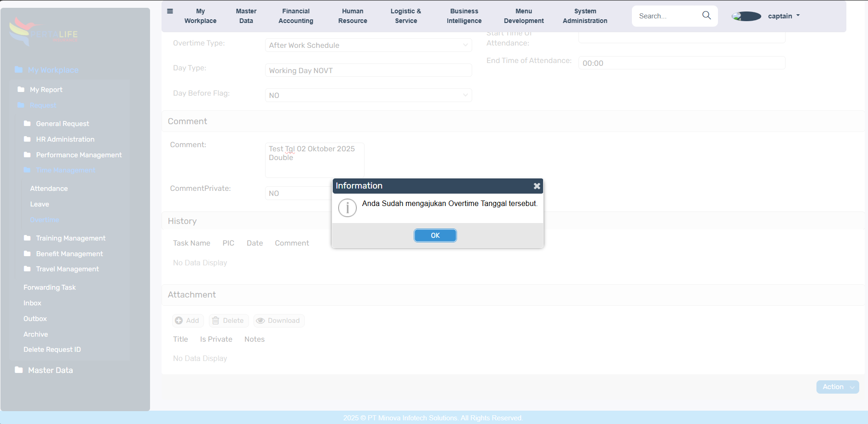Open the Overtime Type dropdown
This screenshot has width=868, height=424.
pos(368,45)
